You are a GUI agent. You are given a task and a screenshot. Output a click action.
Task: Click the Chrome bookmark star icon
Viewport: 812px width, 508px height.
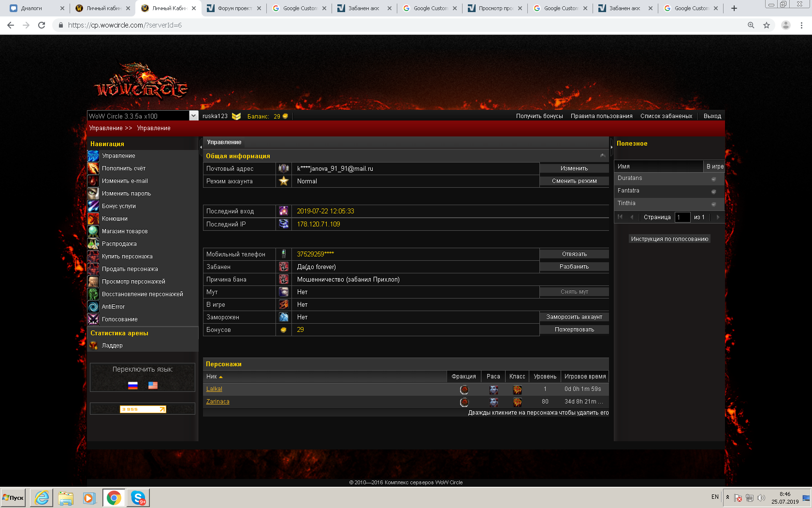(x=767, y=25)
